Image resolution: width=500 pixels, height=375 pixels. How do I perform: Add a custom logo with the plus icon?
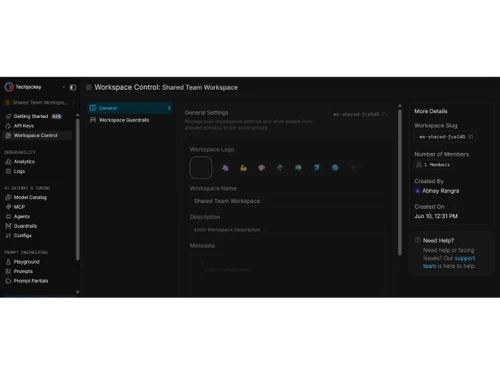[x=353, y=168]
